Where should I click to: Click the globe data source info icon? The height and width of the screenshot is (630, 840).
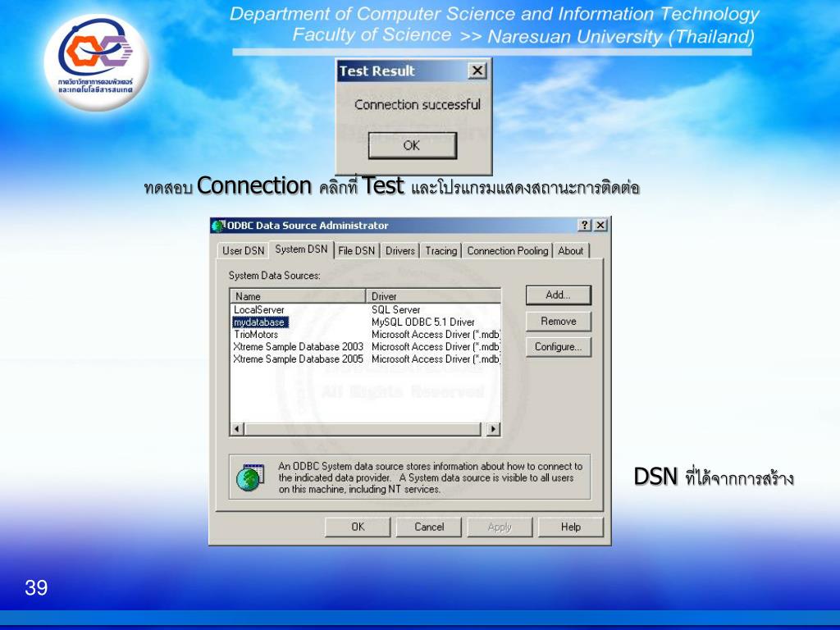tap(250, 477)
